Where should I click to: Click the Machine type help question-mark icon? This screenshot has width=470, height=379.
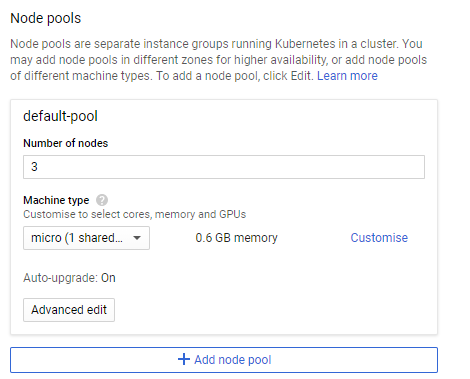click(102, 200)
